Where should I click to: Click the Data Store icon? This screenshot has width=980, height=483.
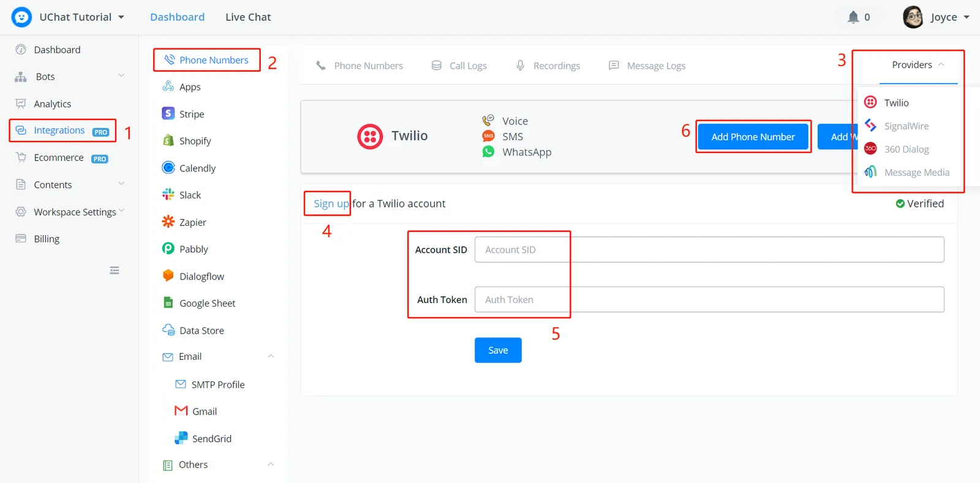[x=168, y=330]
